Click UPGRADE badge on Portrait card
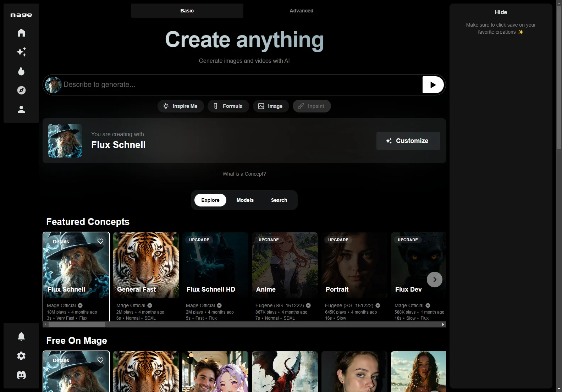Screen dimensions: 562x392 point(338,240)
